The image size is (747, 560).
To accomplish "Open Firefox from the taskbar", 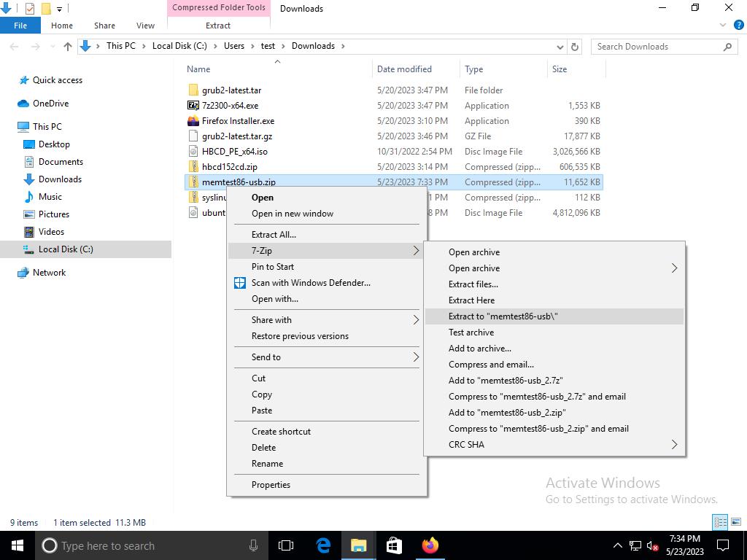I will (x=430, y=545).
